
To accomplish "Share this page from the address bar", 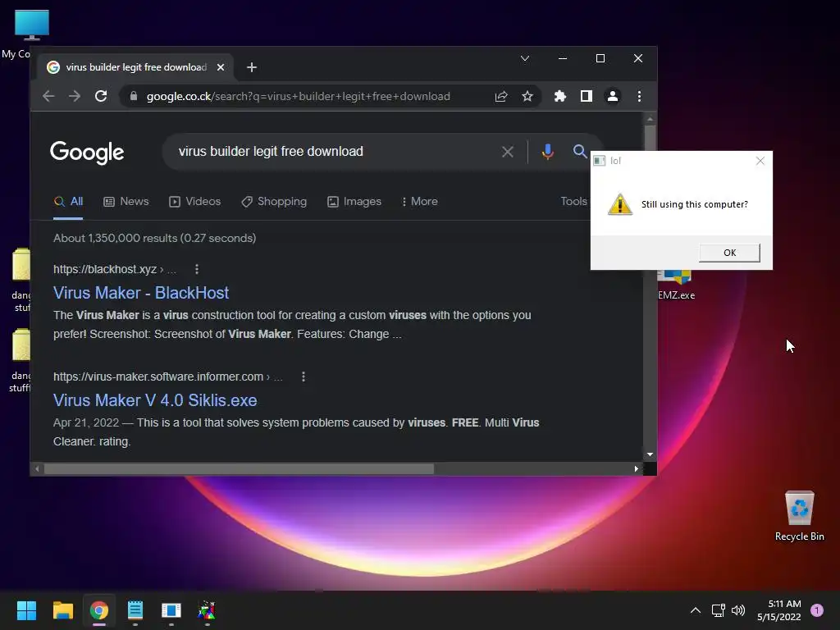I will click(x=501, y=97).
